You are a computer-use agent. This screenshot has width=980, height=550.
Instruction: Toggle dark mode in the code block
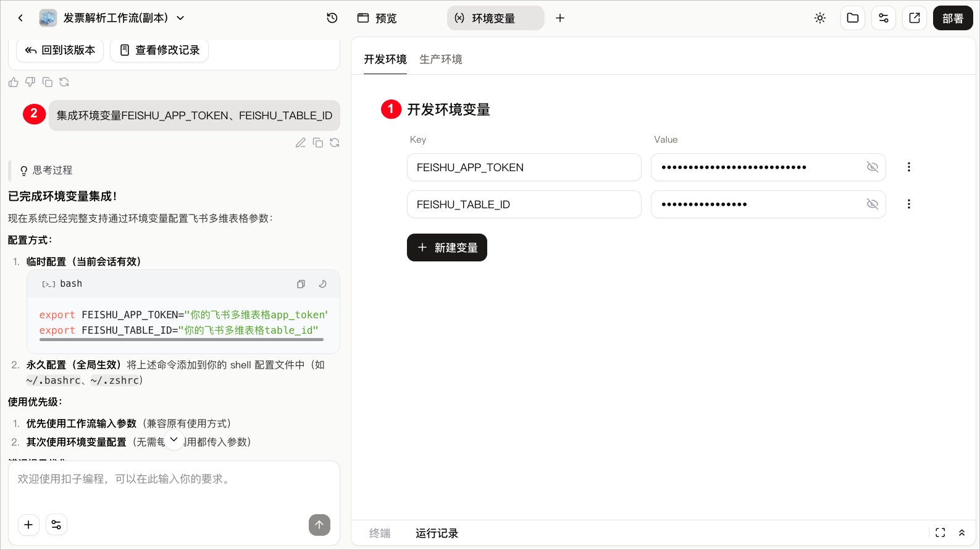click(322, 284)
